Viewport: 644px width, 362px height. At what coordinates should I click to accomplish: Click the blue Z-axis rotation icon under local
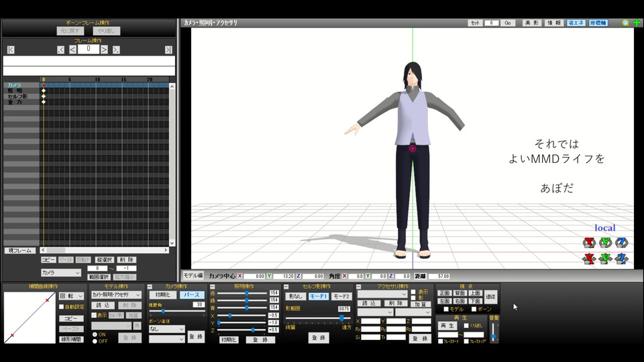coord(621,243)
